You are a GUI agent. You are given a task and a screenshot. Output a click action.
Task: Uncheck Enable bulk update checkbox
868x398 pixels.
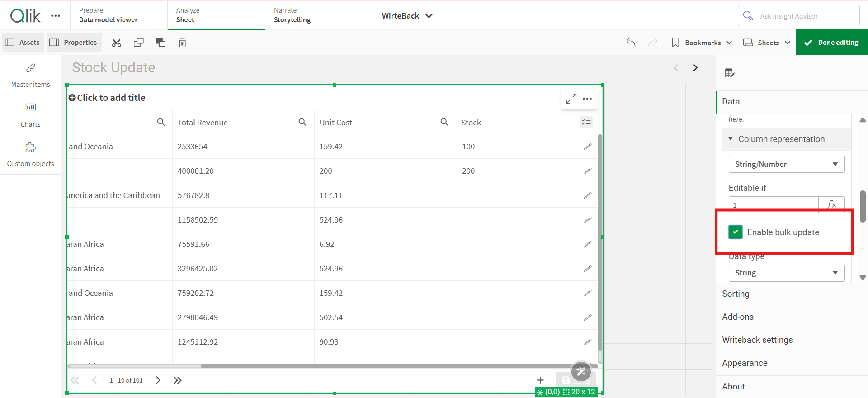[x=736, y=232]
